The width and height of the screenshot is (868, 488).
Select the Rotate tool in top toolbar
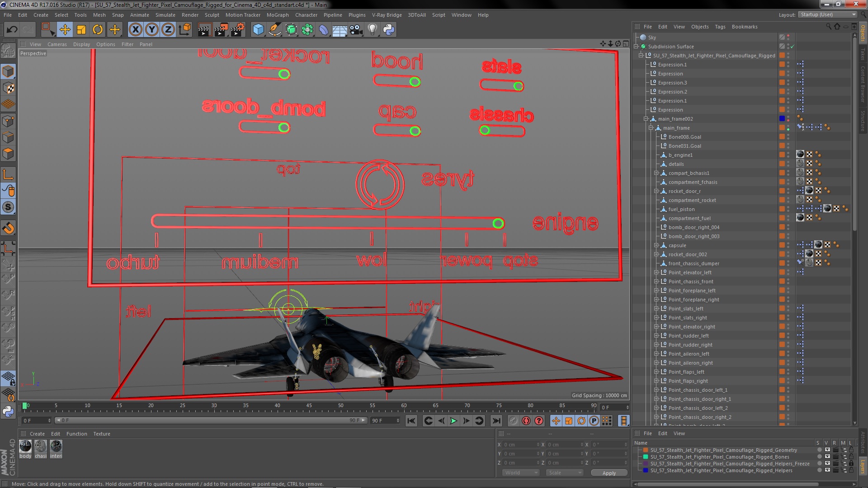point(98,30)
